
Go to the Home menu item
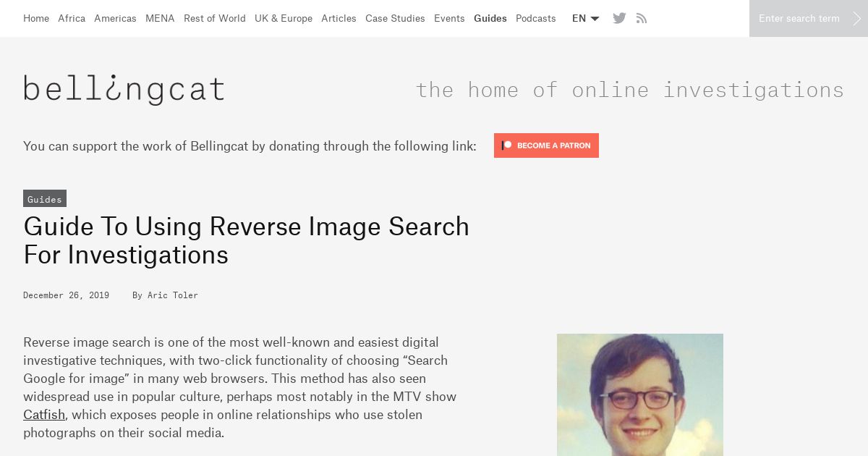click(36, 18)
